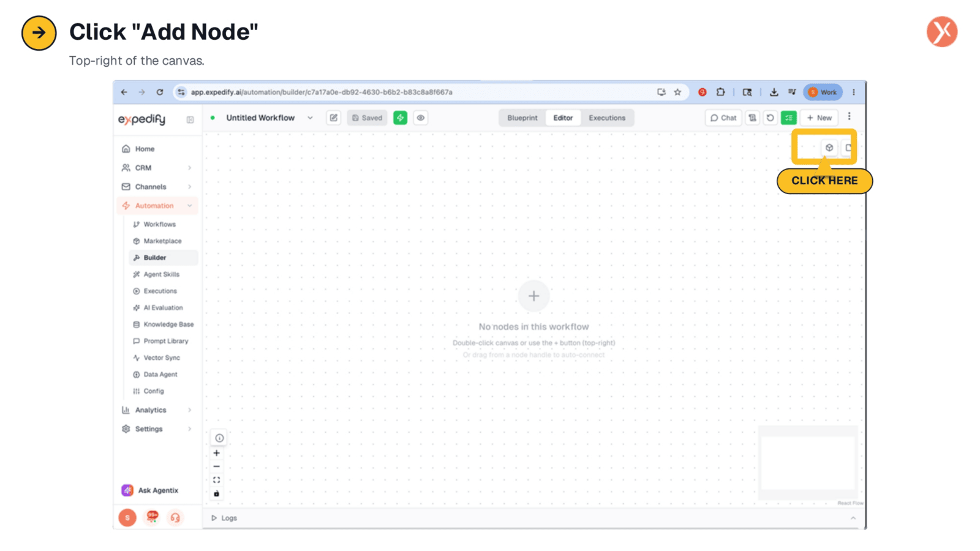Screen dimensions: 980x551
Task: Click the green lightning activate button
Action: 401,118
